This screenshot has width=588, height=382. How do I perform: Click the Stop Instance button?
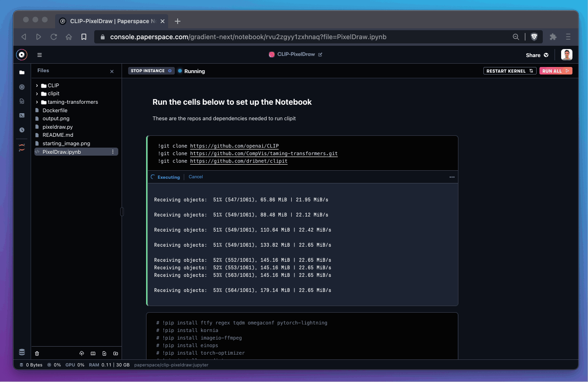tap(151, 71)
